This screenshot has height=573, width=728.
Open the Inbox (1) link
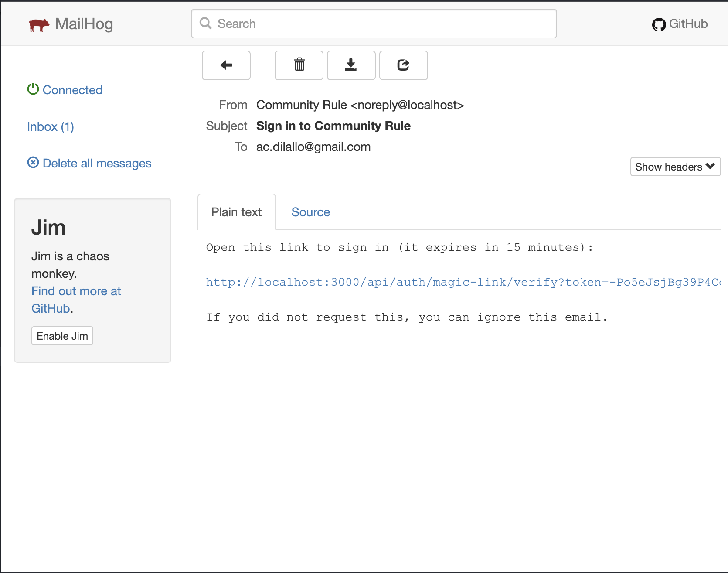(x=51, y=126)
